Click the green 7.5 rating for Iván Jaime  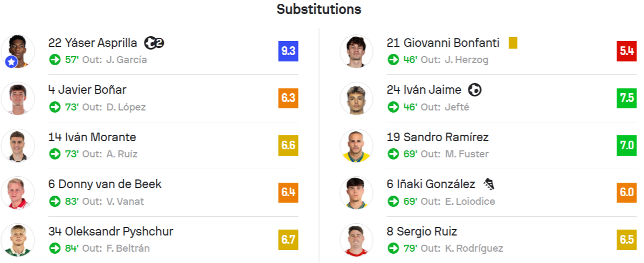pos(627,98)
